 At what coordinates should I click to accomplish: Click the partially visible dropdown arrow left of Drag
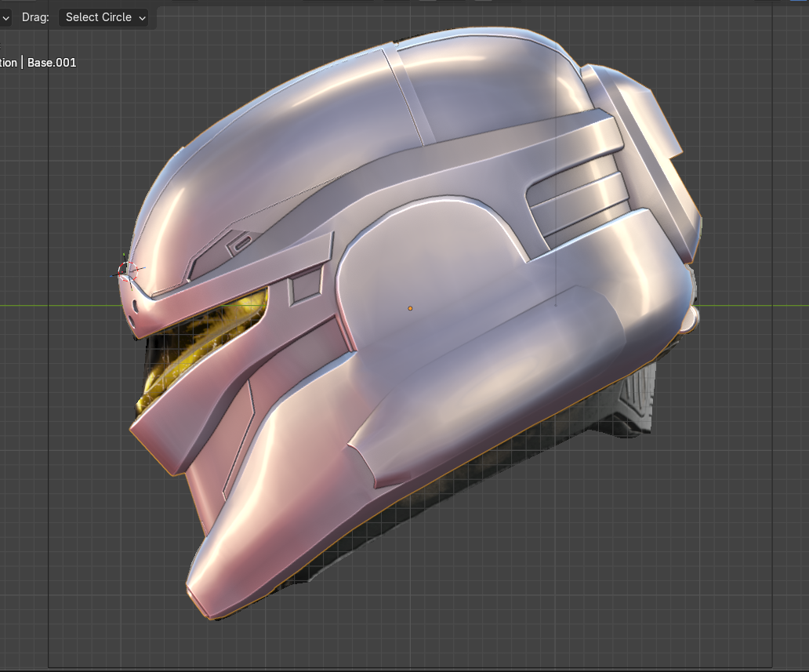(6, 17)
